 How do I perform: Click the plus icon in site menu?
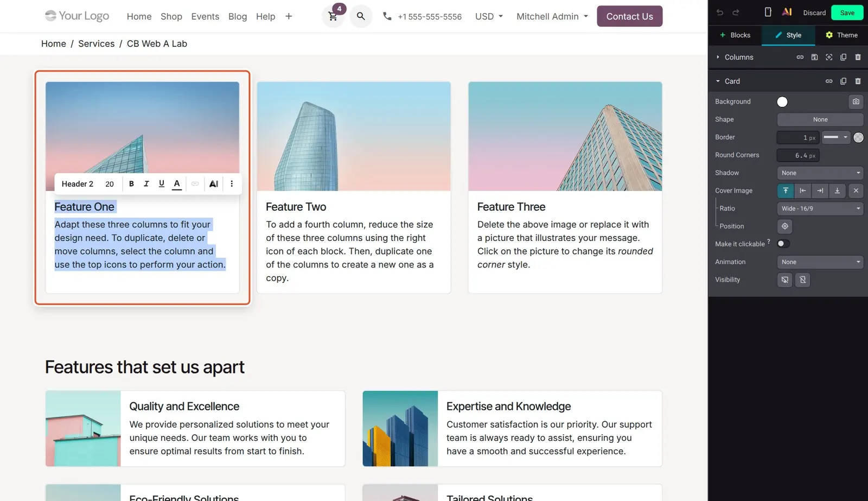(289, 16)
